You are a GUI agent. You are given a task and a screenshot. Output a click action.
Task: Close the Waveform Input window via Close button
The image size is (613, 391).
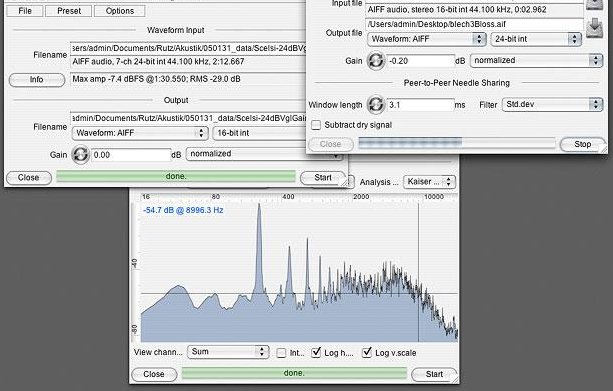tap(29, 178)
